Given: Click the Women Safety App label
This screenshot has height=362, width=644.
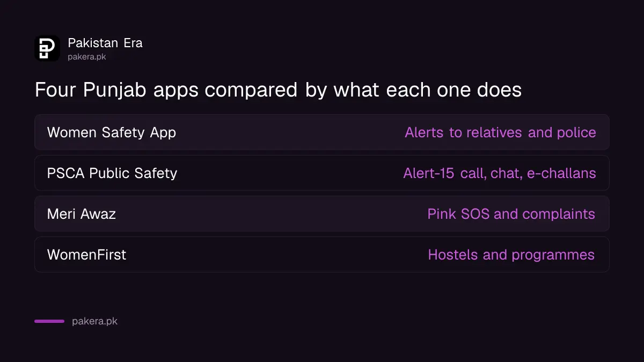Looking at the screenshot, I should click(x=112, y=132).
